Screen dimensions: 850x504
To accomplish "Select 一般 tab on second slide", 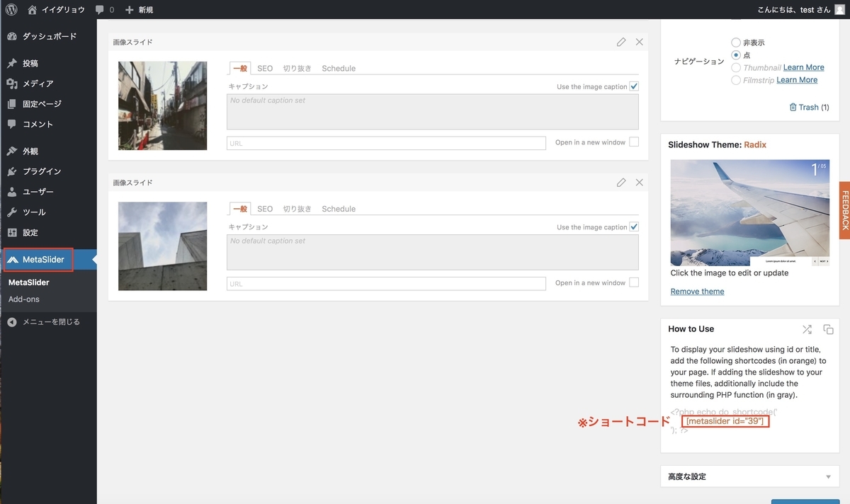I will pyautogui.click(x=240, y=209).
